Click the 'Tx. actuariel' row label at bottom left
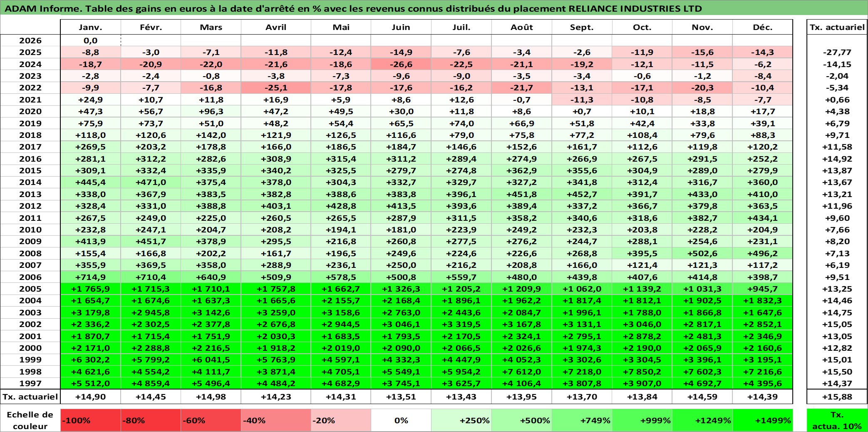Screen dimensions: 868x432 30,397
